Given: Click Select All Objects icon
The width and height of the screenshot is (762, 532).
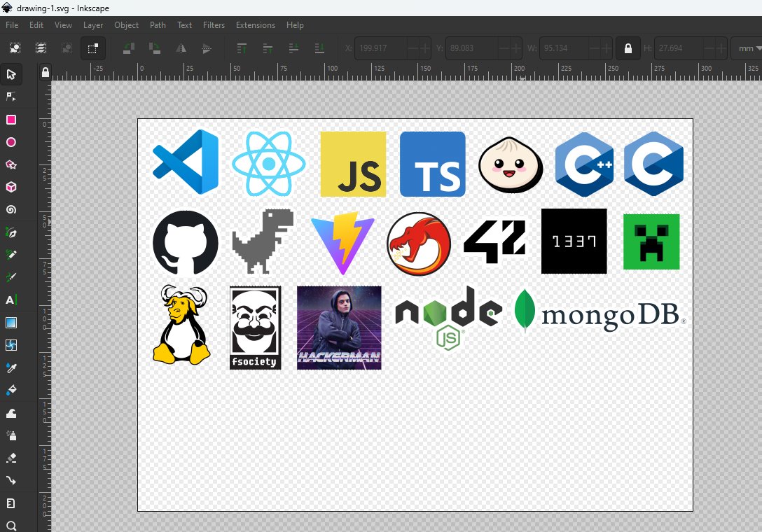Looking at the screenshot, I should pyautogui.click(x=15, y=48).
